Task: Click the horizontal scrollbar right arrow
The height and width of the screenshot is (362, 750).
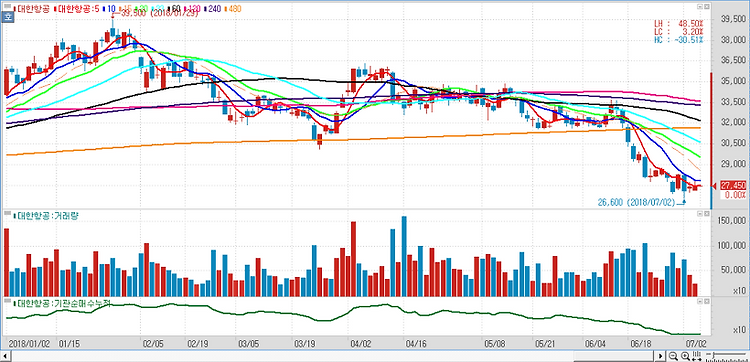Action: point(660,356)
